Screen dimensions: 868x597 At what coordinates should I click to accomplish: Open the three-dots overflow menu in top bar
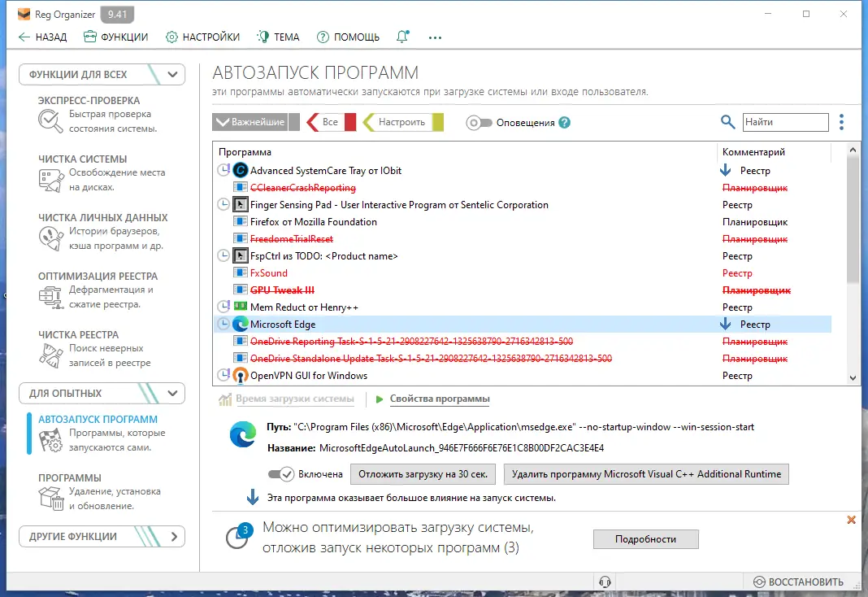[435, 37]
